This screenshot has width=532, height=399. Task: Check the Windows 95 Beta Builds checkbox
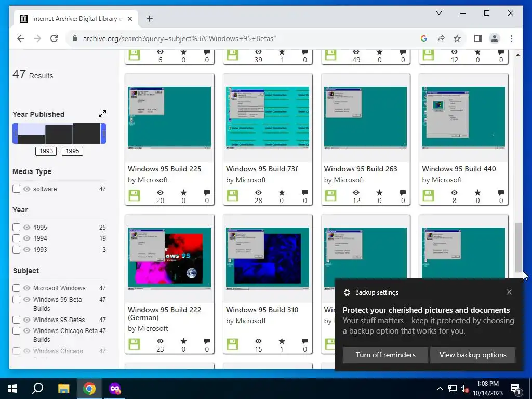coord(16,300)
